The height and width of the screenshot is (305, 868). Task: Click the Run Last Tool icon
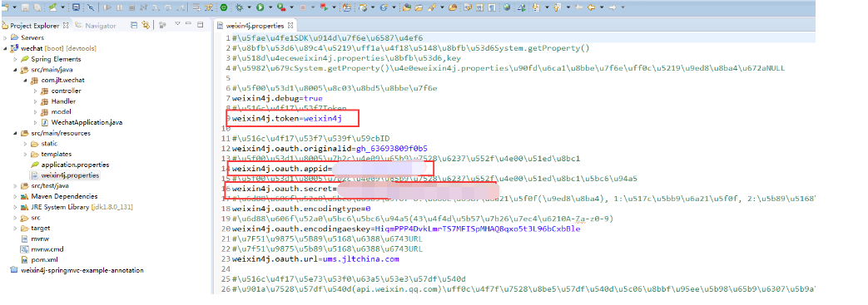pos(281,7)
